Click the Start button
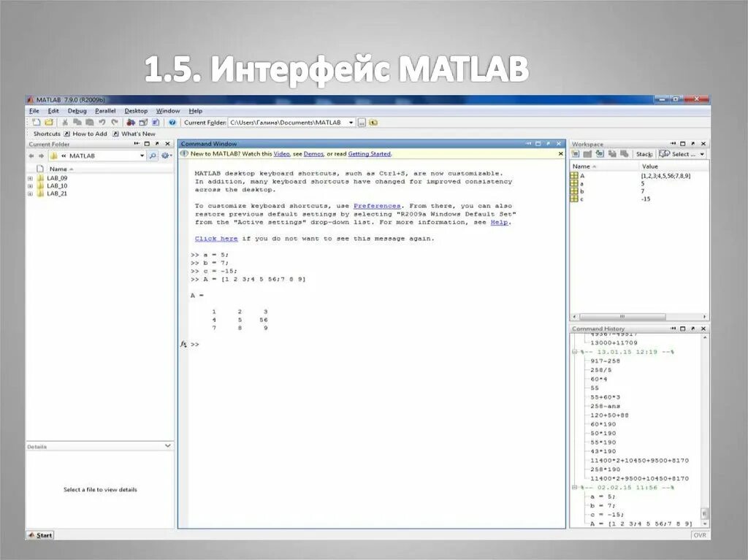This screenshot has width=748, height=560. (x=40, y=535)
